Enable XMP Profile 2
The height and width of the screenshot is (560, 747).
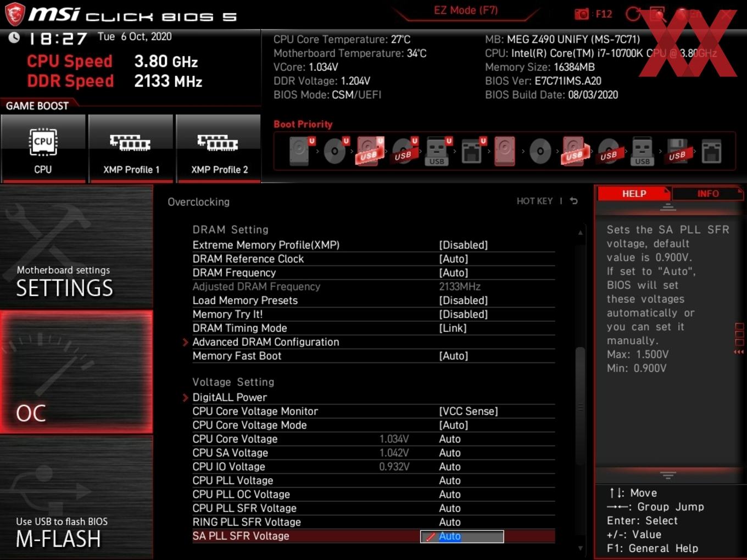click(x=219, y=148)
